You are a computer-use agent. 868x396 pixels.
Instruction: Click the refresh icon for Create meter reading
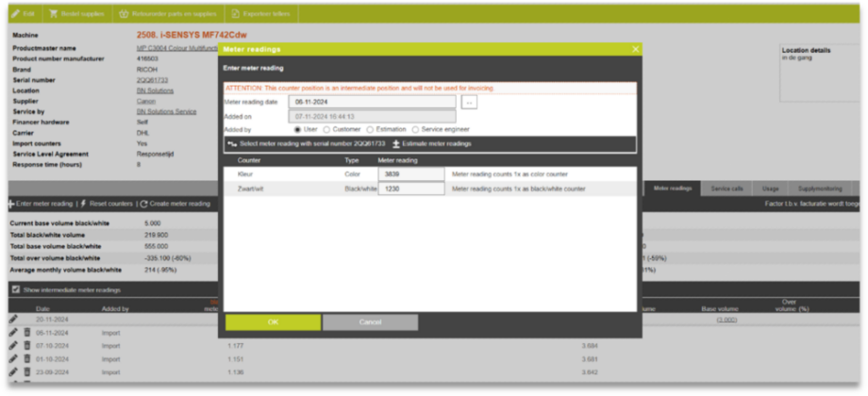tap(144, 204)
